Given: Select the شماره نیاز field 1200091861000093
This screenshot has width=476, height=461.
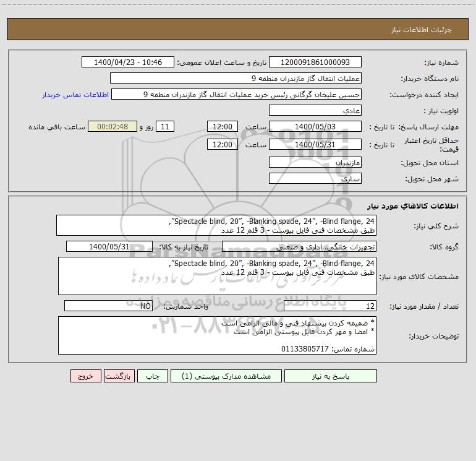Looking at the screenshot, I should pyautogui.click(x=315, y=62).
